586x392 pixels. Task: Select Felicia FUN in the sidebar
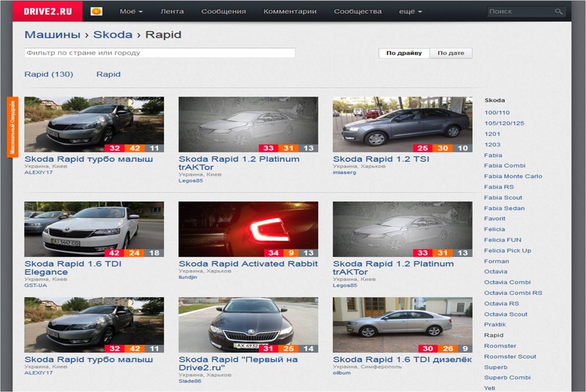click(502, 240)
